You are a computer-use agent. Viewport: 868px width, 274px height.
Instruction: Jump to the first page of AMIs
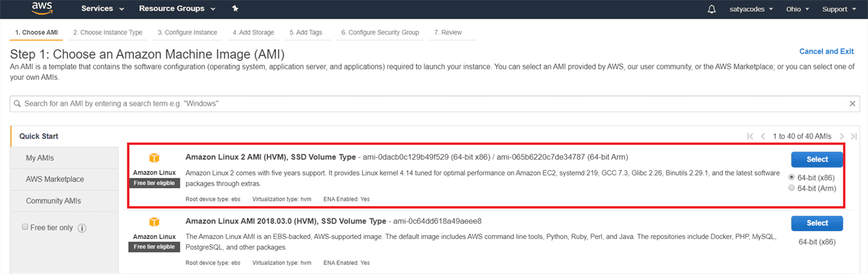(751, 136)
